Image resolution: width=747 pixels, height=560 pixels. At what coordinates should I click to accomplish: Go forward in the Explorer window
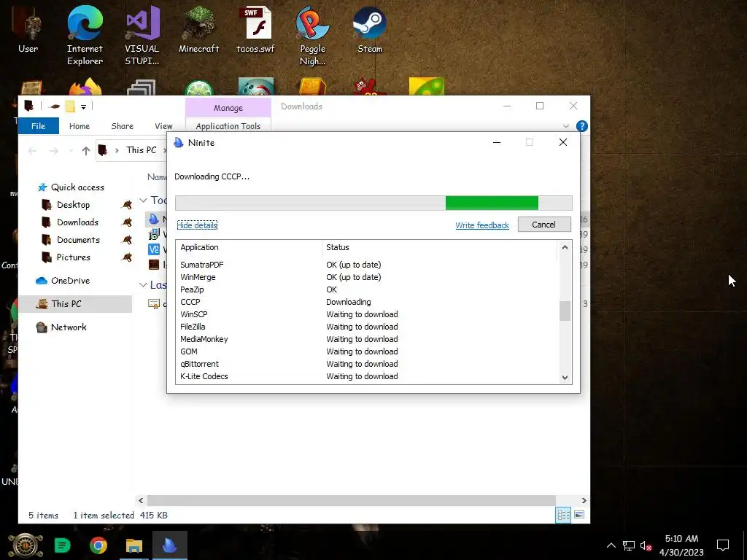pyautogui.click(x=53, y=151)
